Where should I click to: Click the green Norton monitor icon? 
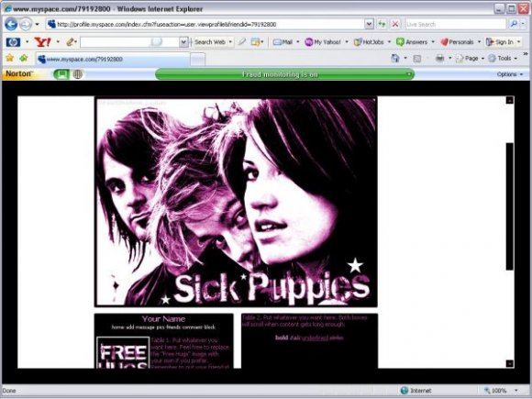(x=61, y=74)
